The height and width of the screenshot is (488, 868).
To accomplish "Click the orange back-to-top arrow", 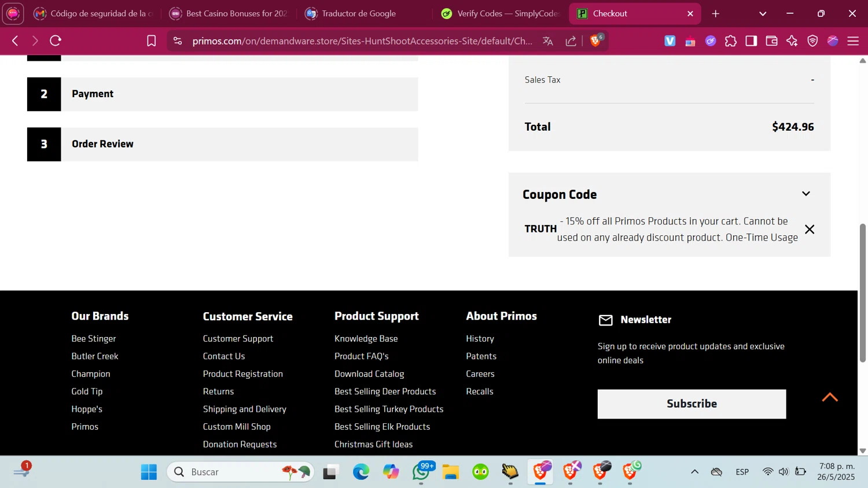I will (830, 397).
